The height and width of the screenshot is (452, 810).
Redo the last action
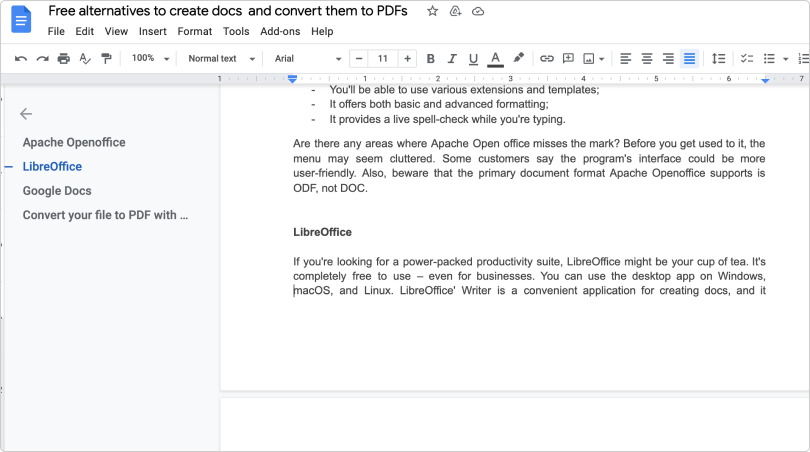coord(42,59)
